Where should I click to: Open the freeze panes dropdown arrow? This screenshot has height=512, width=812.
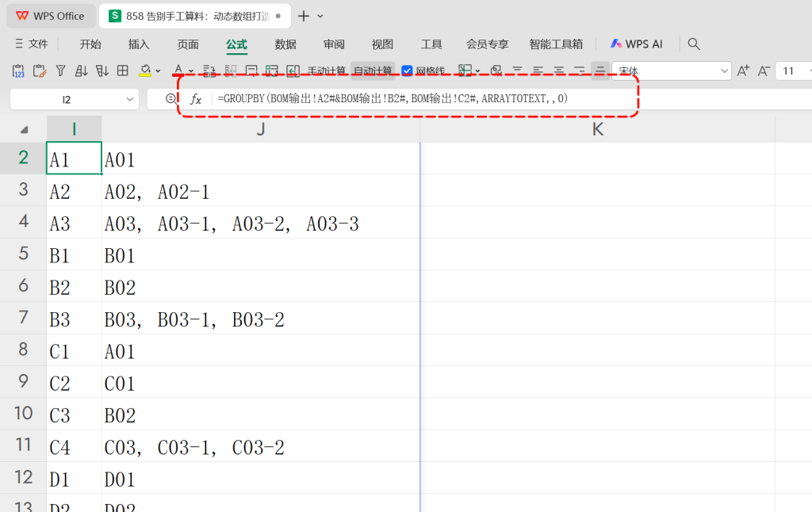477,71
